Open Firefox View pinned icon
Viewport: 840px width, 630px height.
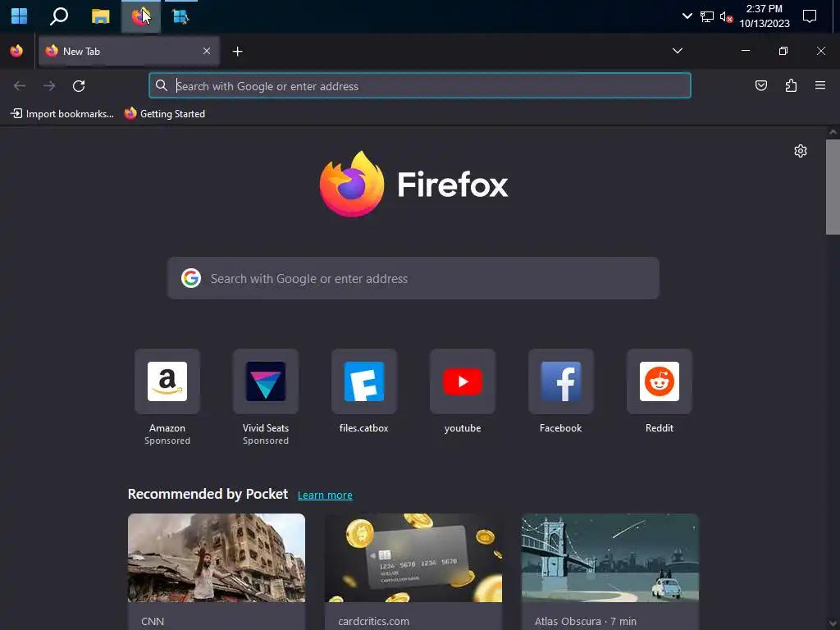[x=16, y=51]
